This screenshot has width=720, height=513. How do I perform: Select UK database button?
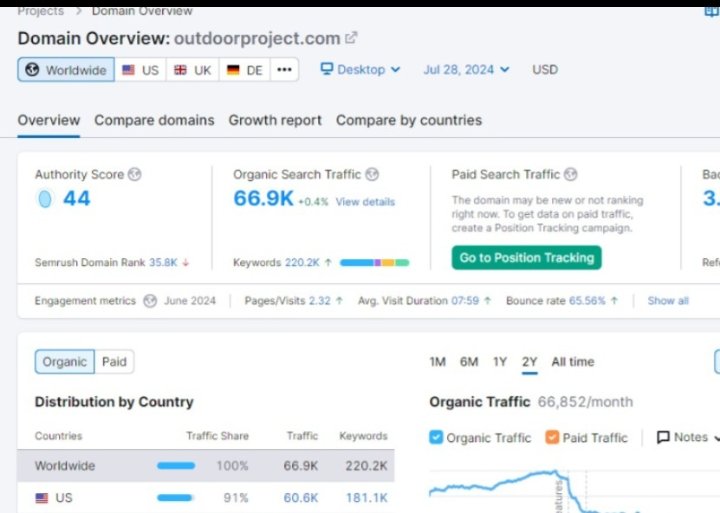point(193,70)
